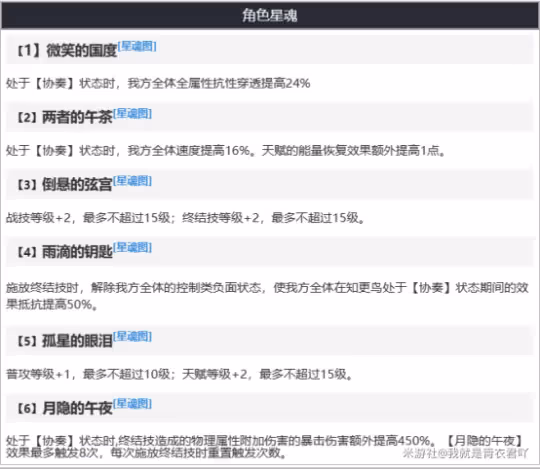Open 星魂图 link beside 倒悬的弦宫
Image resolution: width=540 pixels, height=470 pixels.
pyautogui.click(x=133, y=180)
